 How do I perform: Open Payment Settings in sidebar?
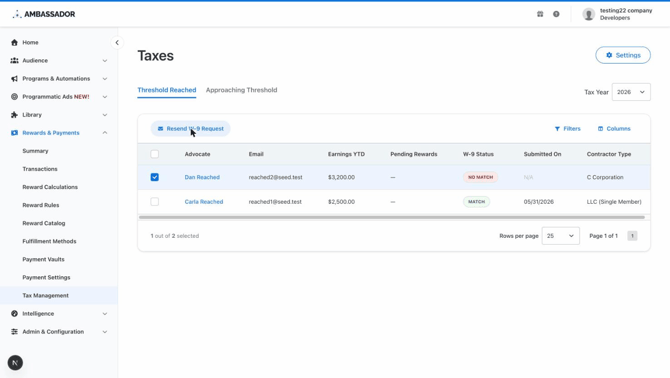tap(46, 277)
